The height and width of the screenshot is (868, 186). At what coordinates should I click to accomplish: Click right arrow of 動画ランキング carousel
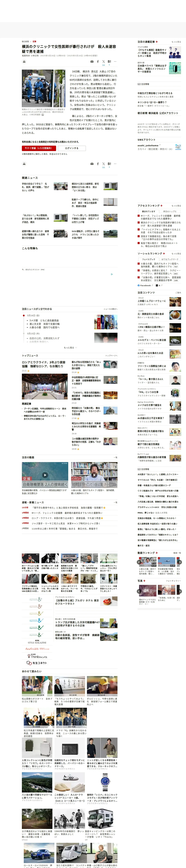click(x=180, y=562)
